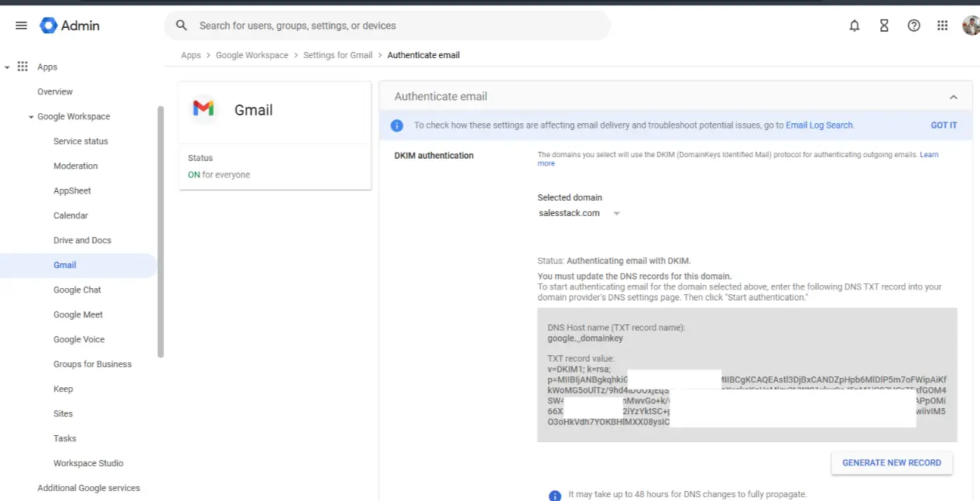Click the search magnifier icon
The height and width of the screenshot is (501, 980).
click(182, 26)
